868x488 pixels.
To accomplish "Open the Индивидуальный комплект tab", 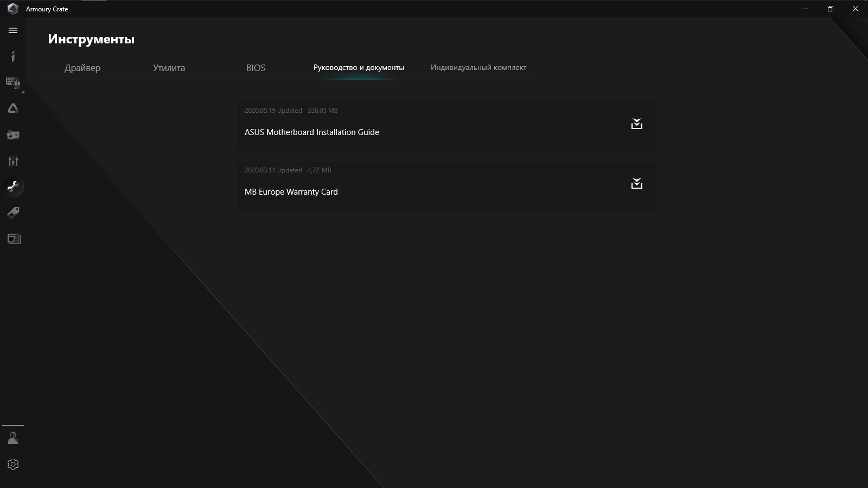I will tap(478, 68).
